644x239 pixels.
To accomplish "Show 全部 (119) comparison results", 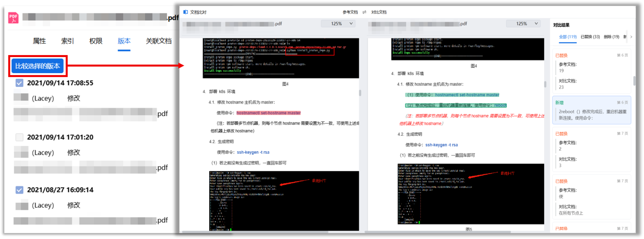I will pos(568,37).
